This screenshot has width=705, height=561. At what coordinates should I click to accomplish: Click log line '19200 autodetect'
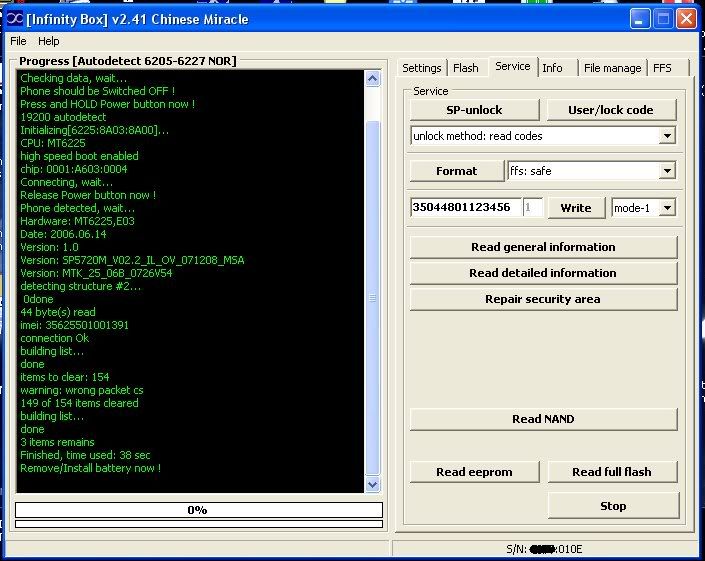click(63, 117)
